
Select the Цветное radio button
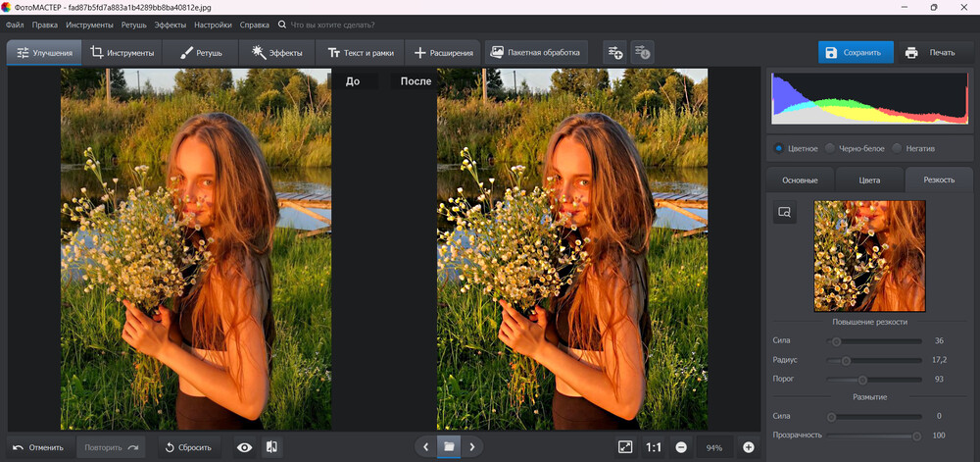click(x=779, y=148)
